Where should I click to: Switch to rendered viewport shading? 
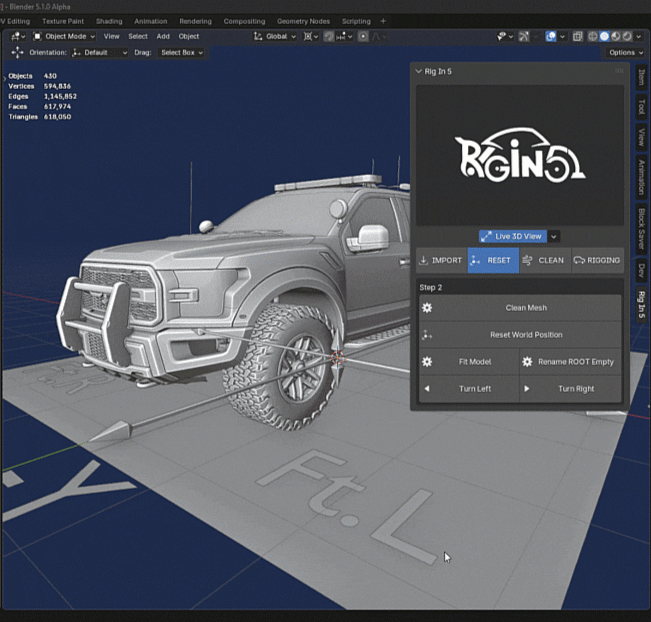[627, 37]
